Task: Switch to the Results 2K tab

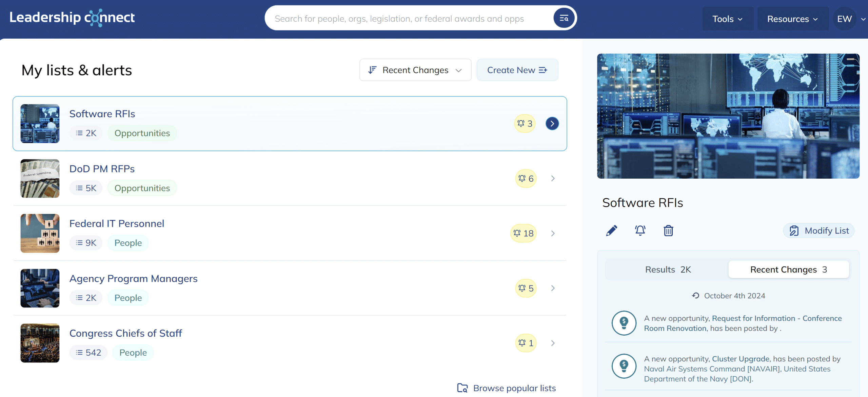Action: coord(668,270)
